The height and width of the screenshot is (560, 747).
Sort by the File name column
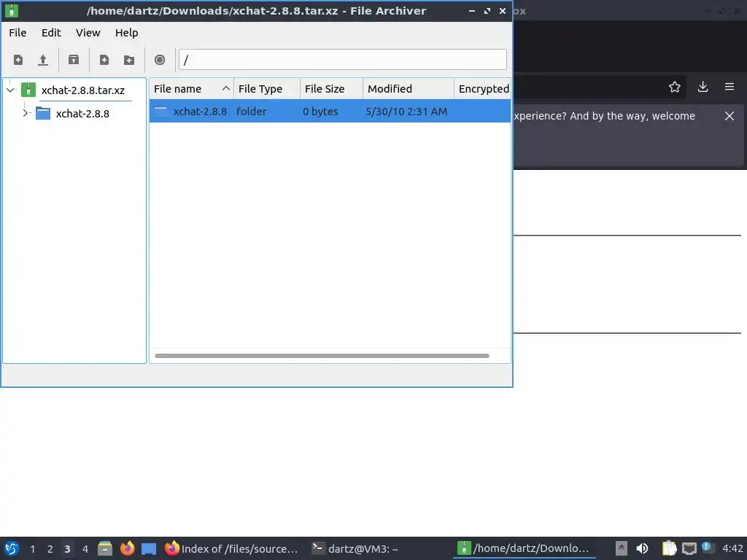click(x=191, y=88)
